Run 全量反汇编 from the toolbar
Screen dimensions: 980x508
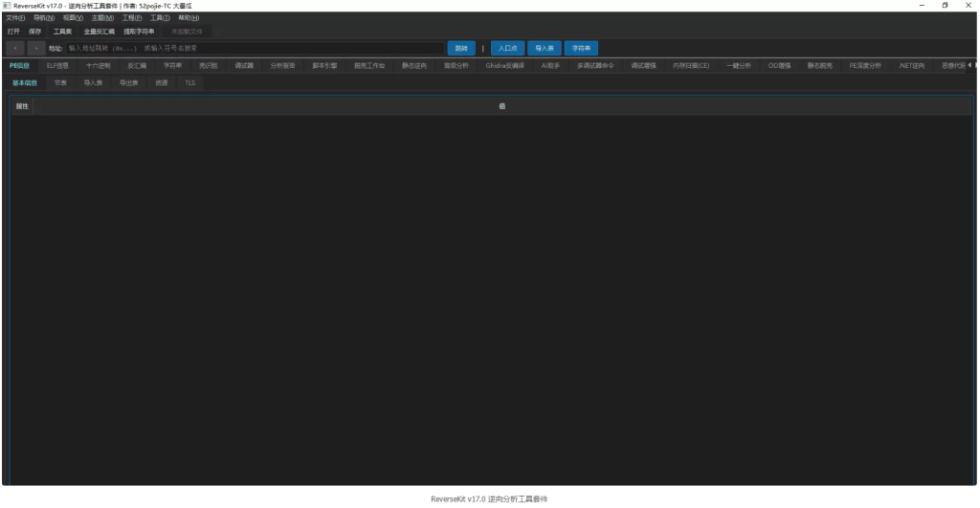[100, 32]
